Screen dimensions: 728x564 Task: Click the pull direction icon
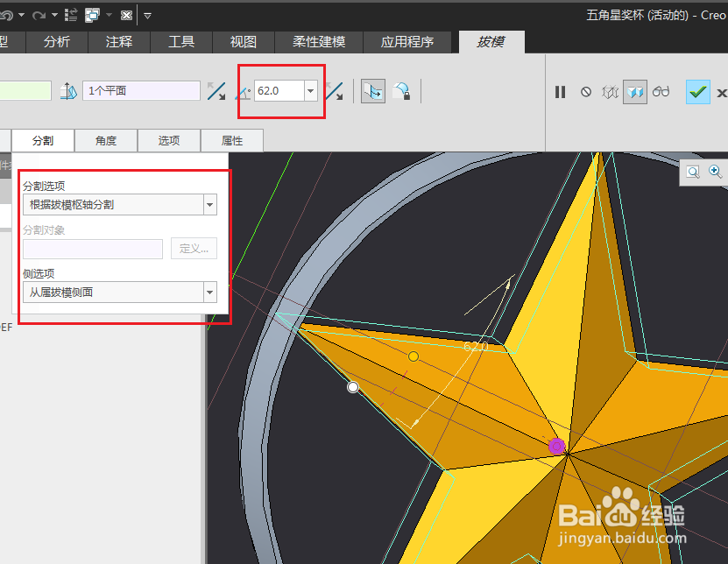(x=68, y=91)
